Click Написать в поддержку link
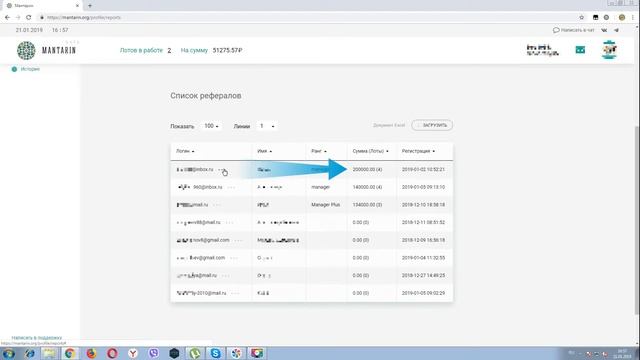Image resolution: width=640 pixels, height=360 pixels. point(37,338)
